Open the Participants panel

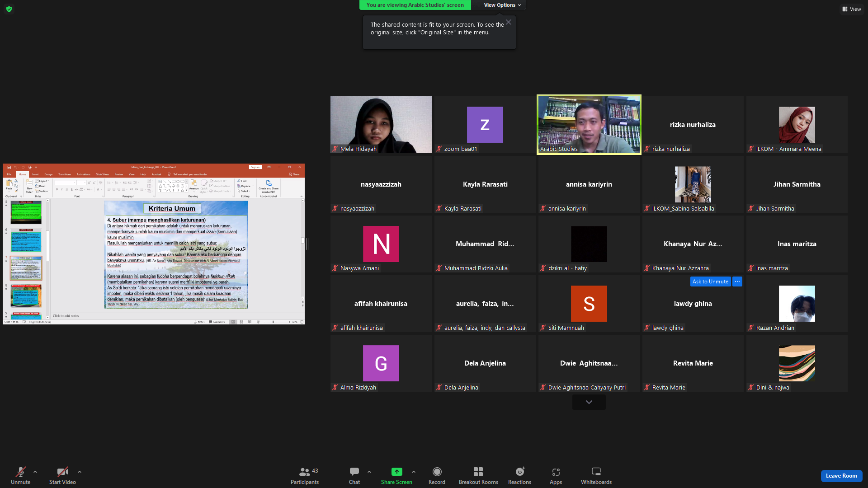click(x=305, y=476)
